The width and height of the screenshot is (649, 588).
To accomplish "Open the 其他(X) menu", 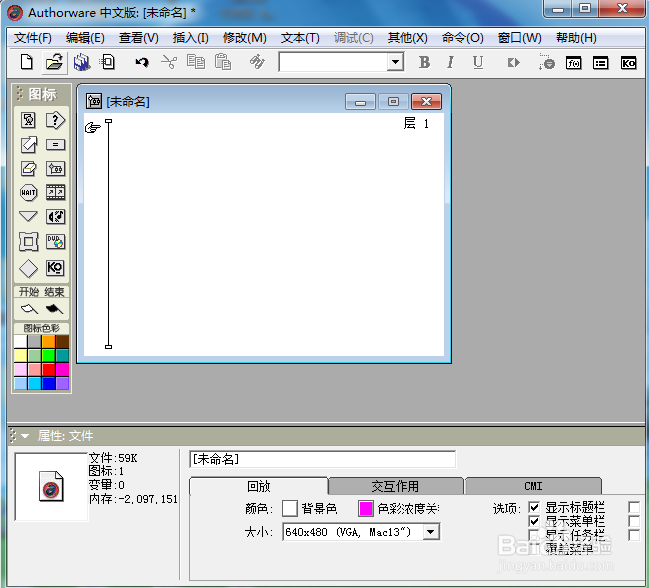I will coord(408,38).
